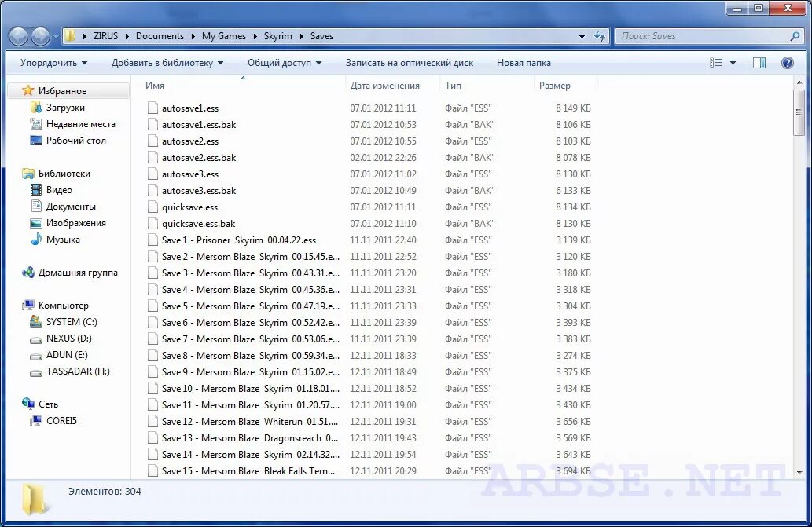Create a folder with Новая папка
812x527 pixels.
point(524,63)
